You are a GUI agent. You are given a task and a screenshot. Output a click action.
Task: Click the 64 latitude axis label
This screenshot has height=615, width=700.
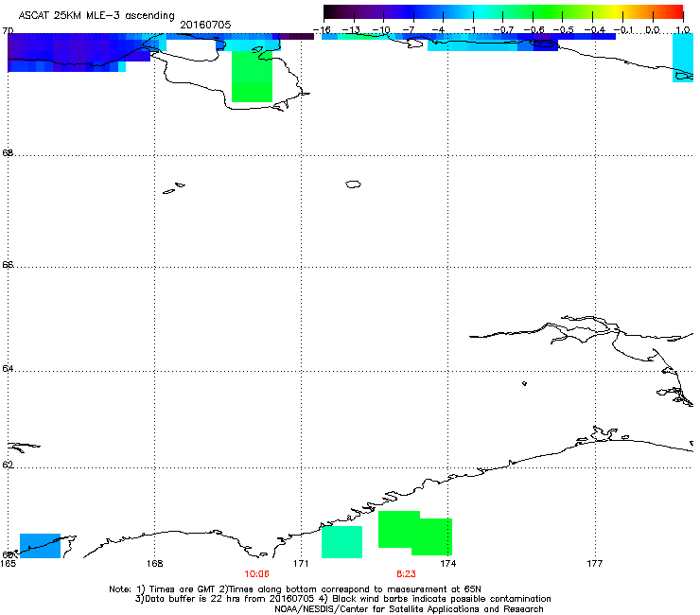8,369
